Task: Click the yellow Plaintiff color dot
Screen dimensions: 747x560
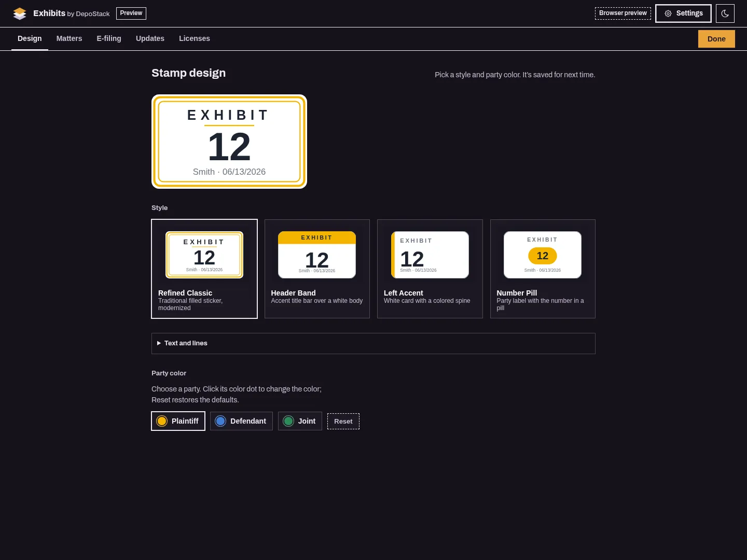Action: coord(162,421)
